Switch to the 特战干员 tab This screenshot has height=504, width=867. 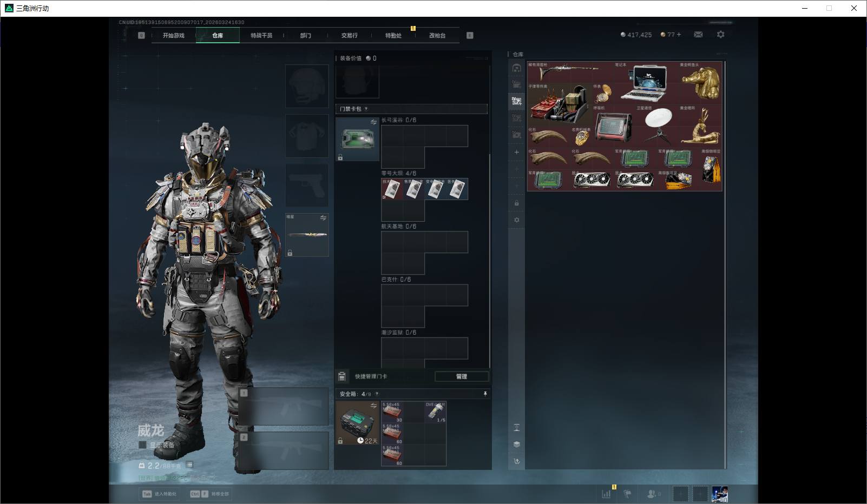261,35
